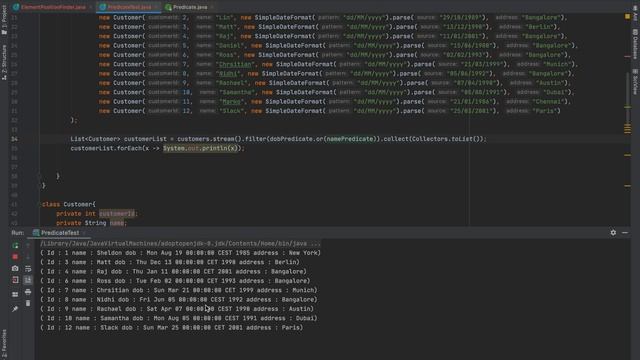Click the red error stripe mark on scrollbar

coord(628,56)
